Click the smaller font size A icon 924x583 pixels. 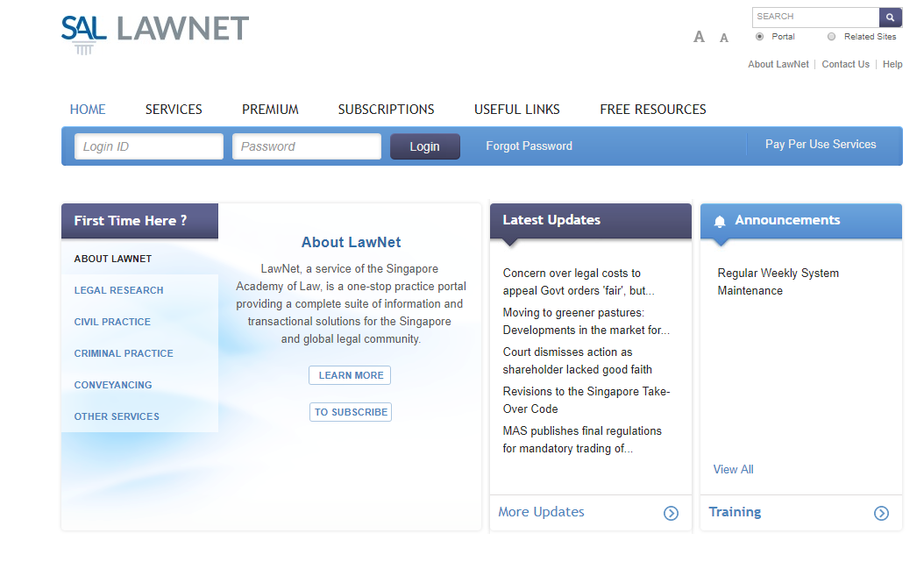(724, 39)
